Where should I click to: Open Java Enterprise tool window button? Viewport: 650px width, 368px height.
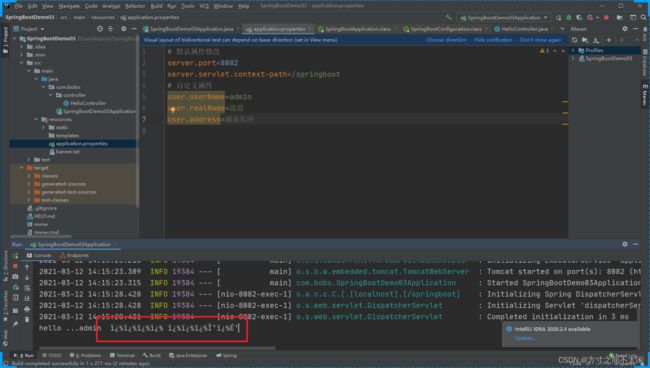point(188,356)
